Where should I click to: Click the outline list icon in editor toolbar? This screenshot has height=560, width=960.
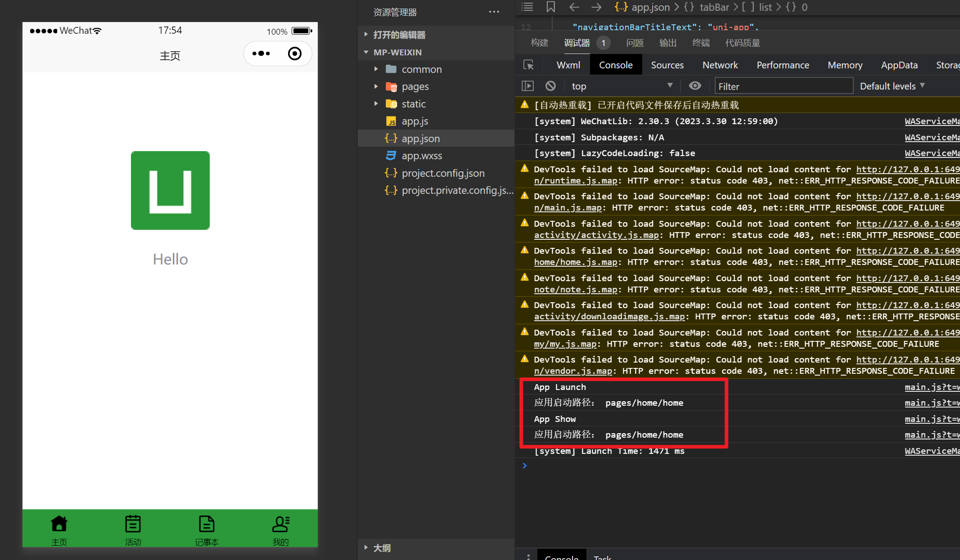(x=527, y=7)
